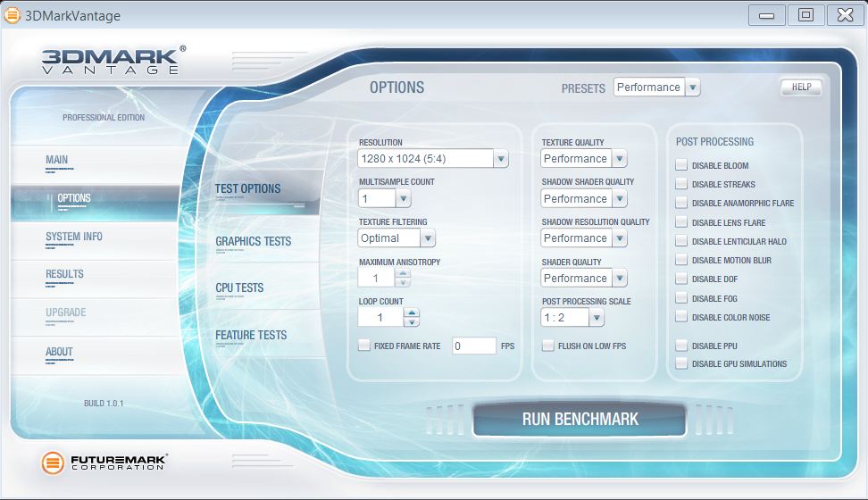The height and width of the screenshot is (500, 868).
Task: Toggle the Disable Fog checkbox
Action: pyautogui.click(x=681, y=298)
